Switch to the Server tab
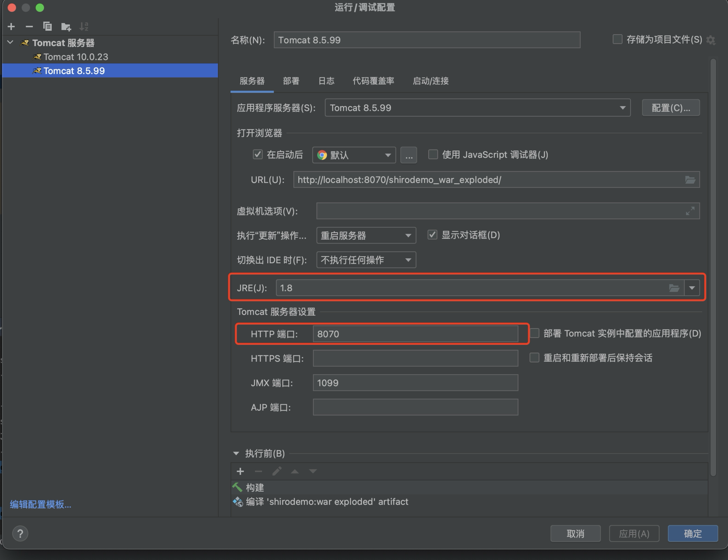The image size is (728, 560). (x=252, y=81)
